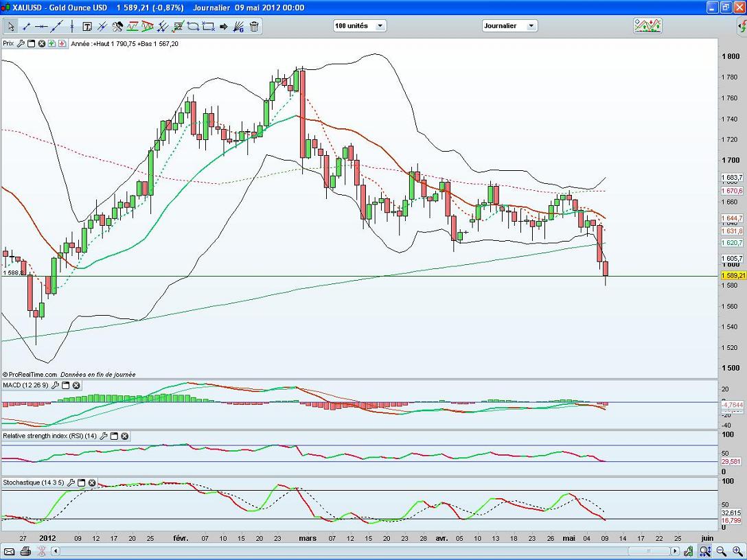Select the arrow cursor tool

tap(11, 27)
